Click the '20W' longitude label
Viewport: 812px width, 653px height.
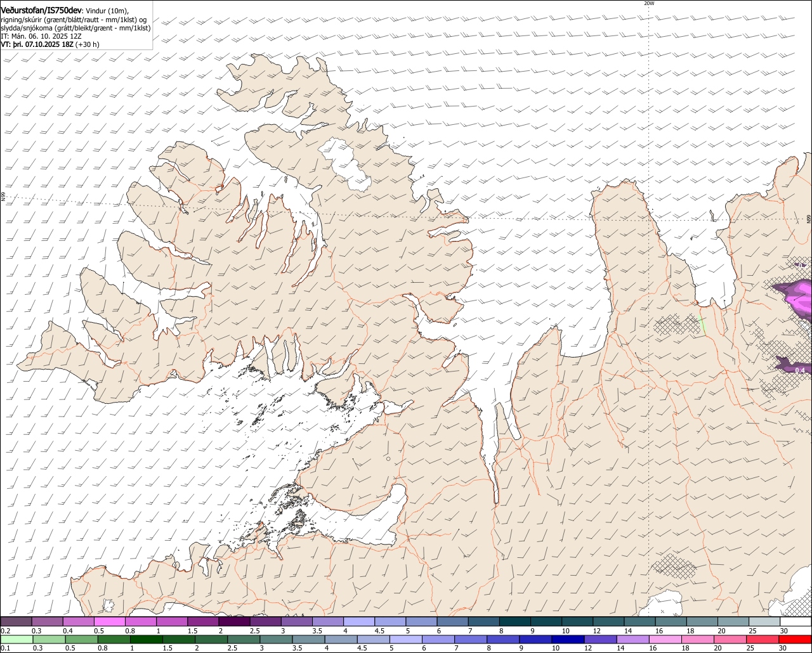[649, 3]
